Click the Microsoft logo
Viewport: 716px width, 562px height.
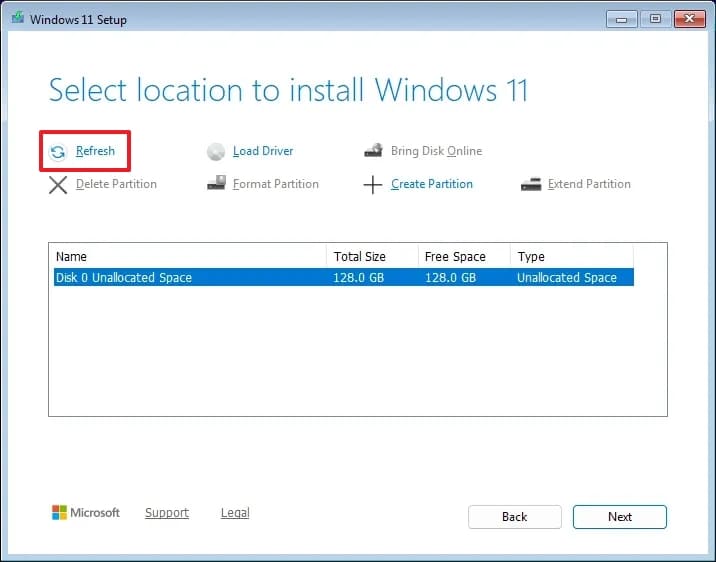tap(86, 512)
